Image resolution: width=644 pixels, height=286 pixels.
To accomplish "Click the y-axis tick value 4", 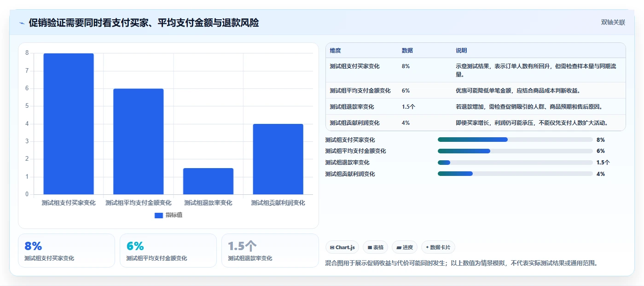I will (27, 124).
